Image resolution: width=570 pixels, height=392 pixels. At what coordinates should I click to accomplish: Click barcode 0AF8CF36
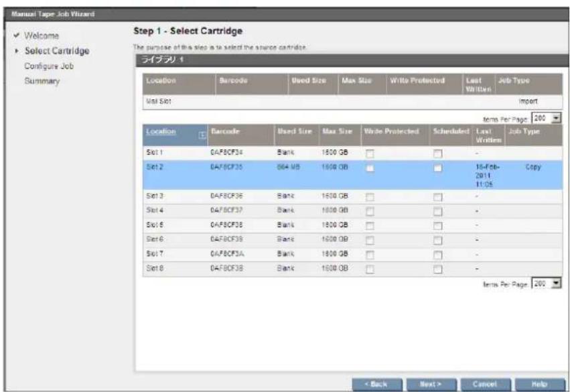[226, 196]
